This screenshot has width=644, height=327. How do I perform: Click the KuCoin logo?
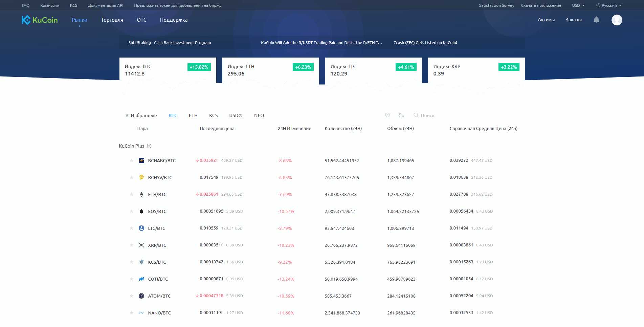click(40, 20)
